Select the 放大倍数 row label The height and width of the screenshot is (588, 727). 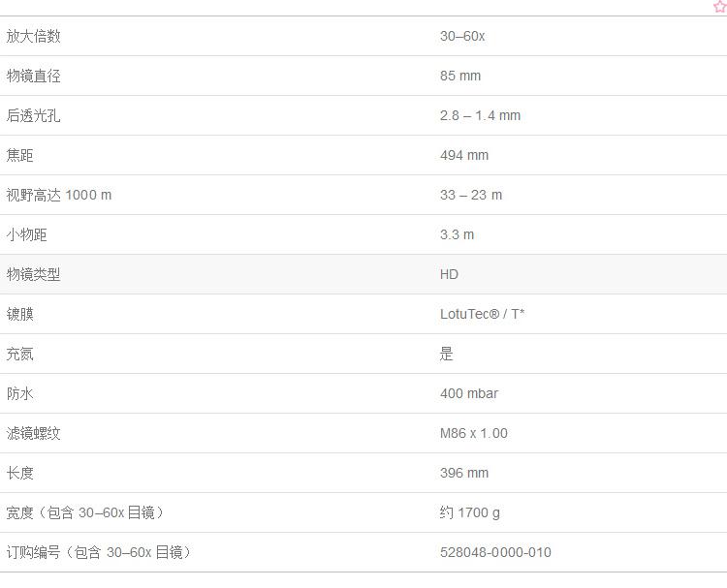tap(33, 36)
